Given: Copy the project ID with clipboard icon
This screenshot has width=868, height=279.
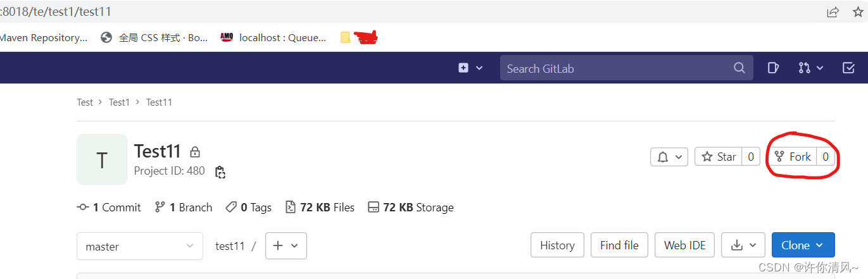Looking at the screenshot, I should 220,171.
